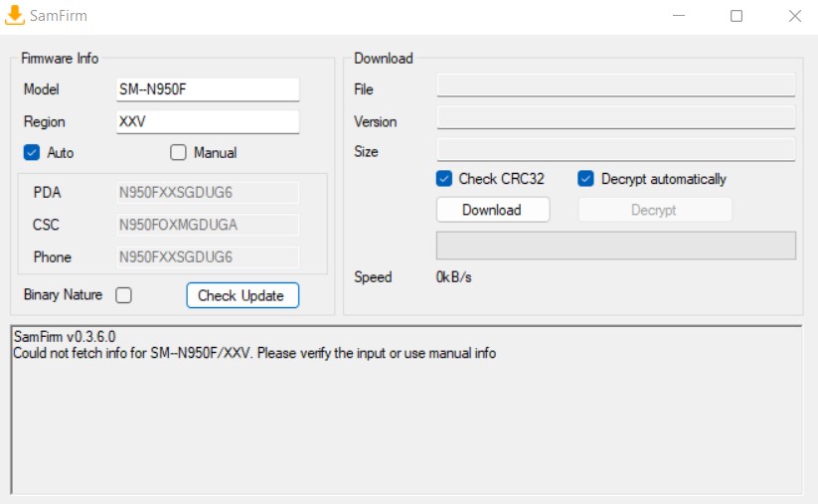Viewport: 818px width, 504px height.
Task: Minimize the SamFirm window
Action: pos(678,16)
